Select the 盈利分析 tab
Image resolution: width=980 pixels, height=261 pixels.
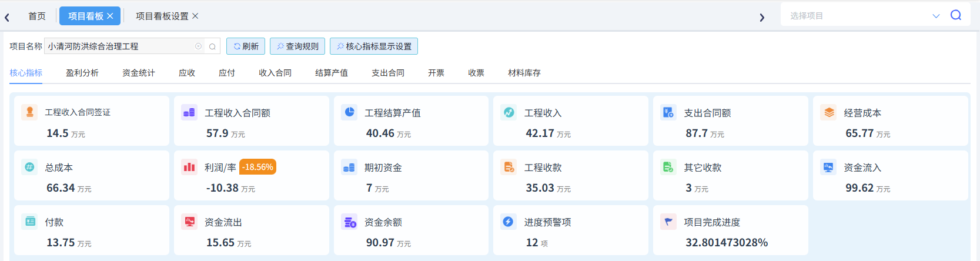82,73
